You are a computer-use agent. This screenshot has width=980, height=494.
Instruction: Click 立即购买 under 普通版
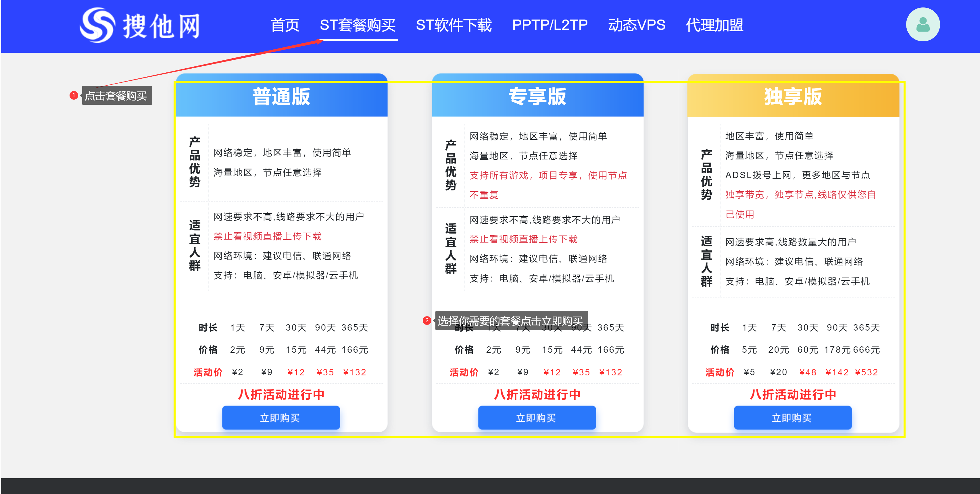coord(281,418)
